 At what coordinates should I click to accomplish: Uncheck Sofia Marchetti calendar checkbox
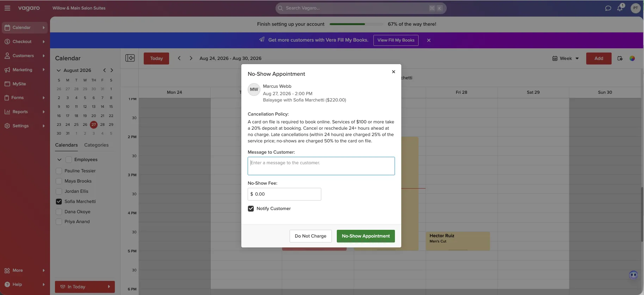[x=59, y=202]
